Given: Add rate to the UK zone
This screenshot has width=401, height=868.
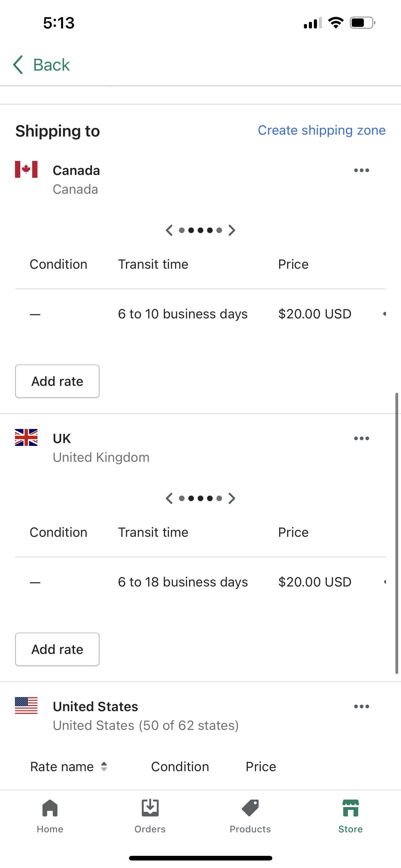Looking at the screenshot, I should 57,649.
